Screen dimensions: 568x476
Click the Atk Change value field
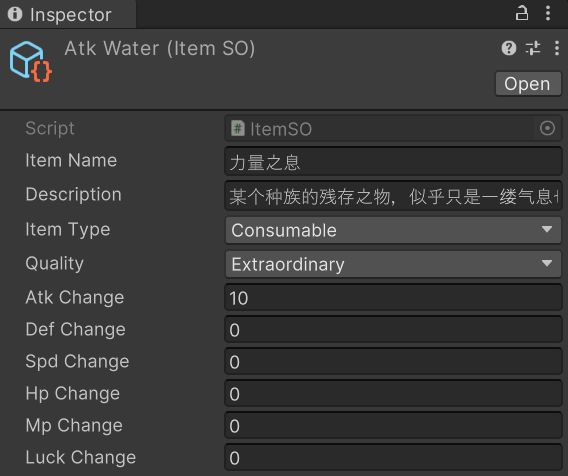click(x=393, y=298)
